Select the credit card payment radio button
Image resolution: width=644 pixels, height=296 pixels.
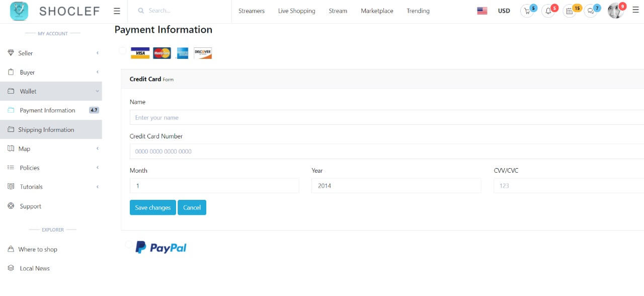(x=123, y=50)
